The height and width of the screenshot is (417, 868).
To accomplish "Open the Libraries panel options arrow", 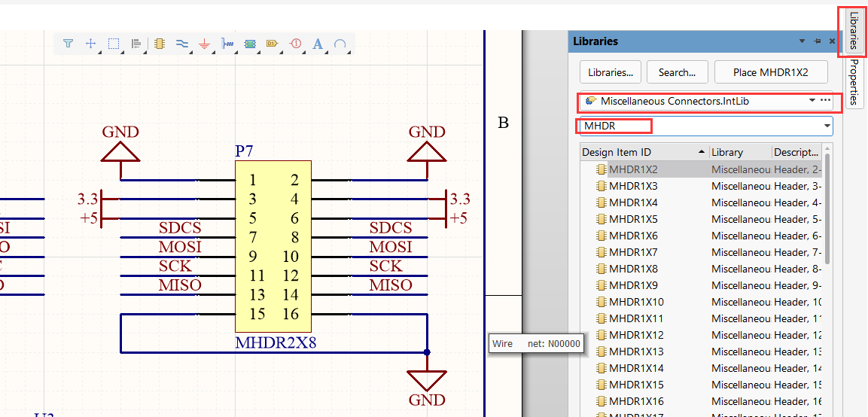I will coord(802,41).
